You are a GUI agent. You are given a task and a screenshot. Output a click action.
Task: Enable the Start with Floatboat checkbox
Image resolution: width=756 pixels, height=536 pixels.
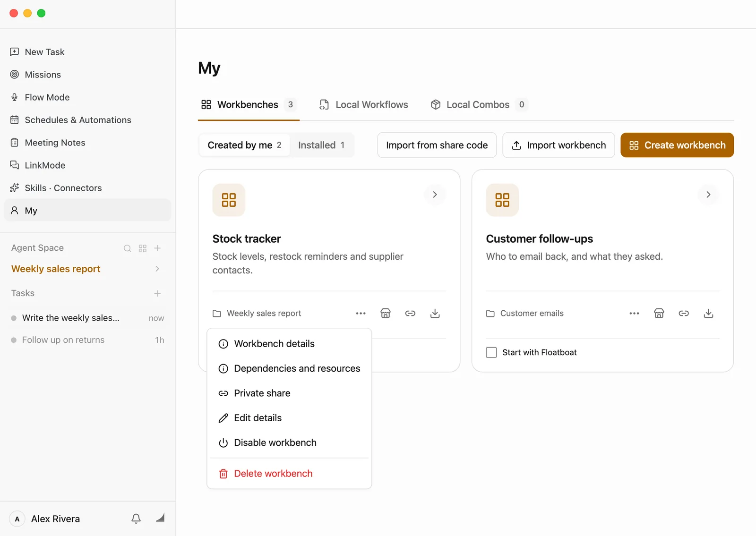[x=491, y=352]
